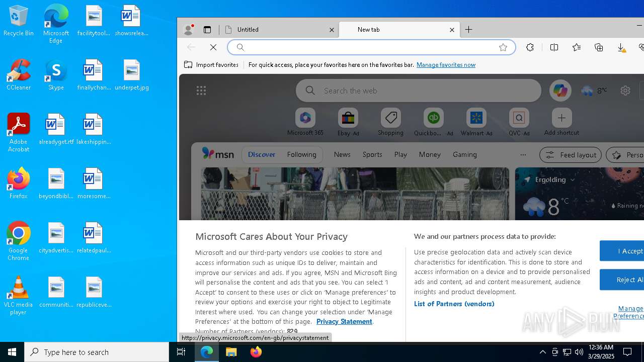Viewport: 644px width, 362px height.
Task: Open List of Partners (vendors) link
Action: click(x=454, y=304)
